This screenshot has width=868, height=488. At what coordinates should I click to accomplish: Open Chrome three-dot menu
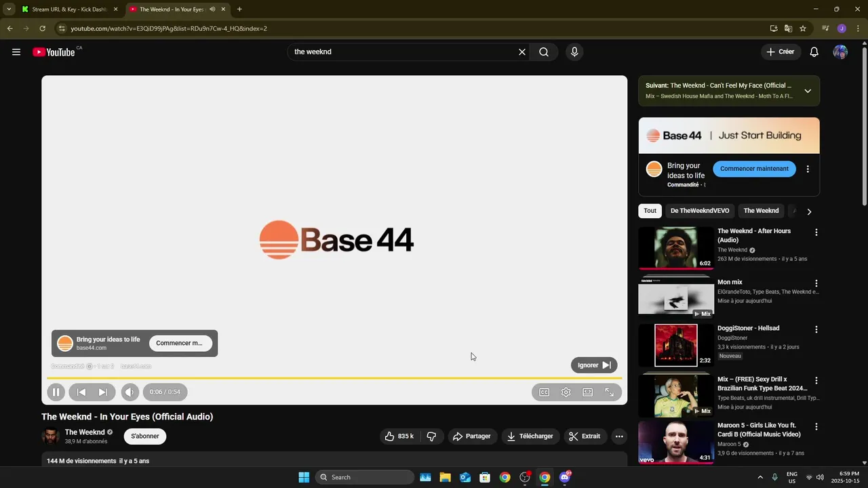(859, 28)
